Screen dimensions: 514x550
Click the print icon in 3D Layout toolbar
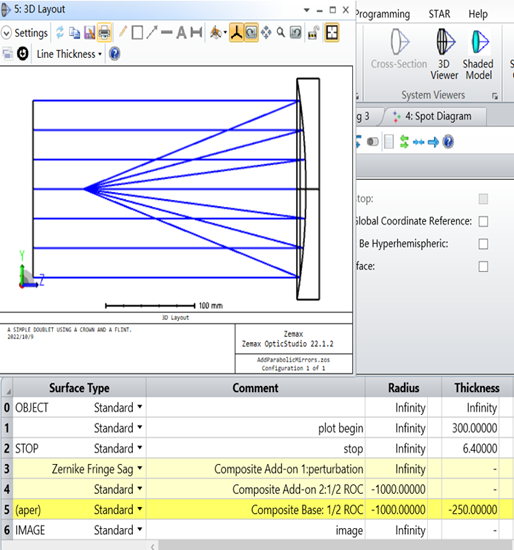point(105,33)
